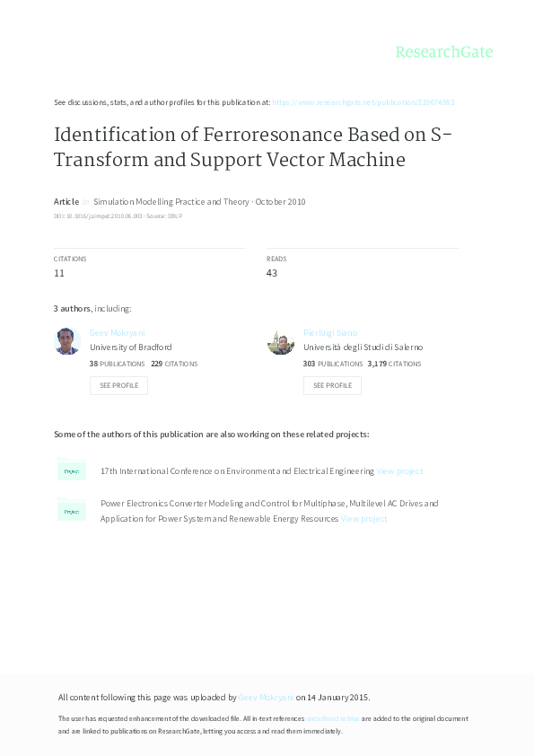The height and width of the screenshot is (756, 534).
Task: Click the University of Bradford link
Action: [x=133, y=347]
